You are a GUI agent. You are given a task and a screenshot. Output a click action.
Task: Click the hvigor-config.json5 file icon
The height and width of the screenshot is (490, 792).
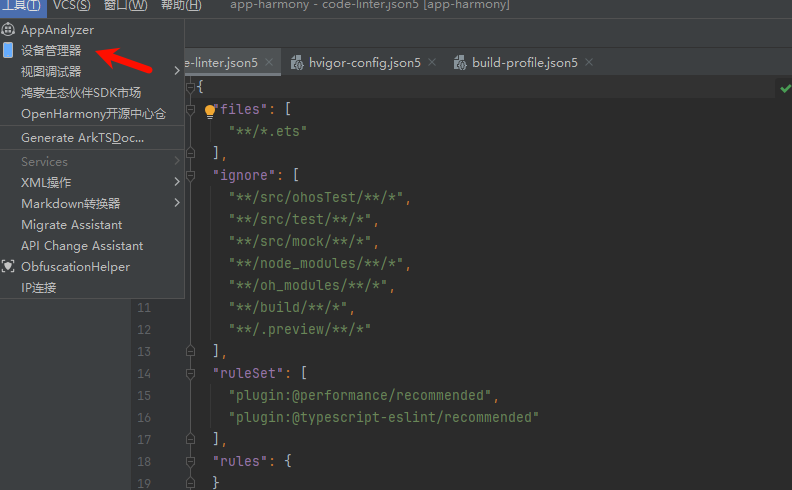(x=297, y=63)
